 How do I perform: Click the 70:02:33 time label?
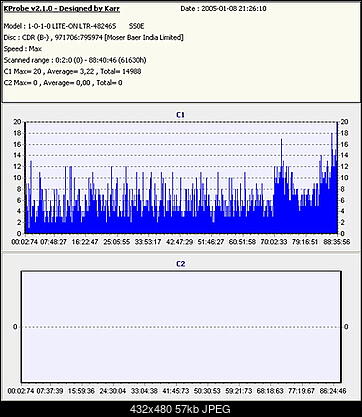[274, 242]
